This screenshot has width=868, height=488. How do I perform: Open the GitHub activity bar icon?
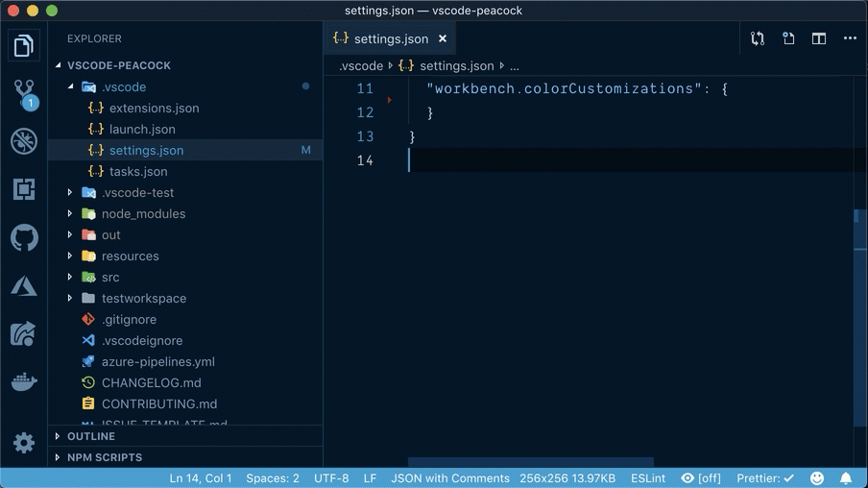pos(24,237)
